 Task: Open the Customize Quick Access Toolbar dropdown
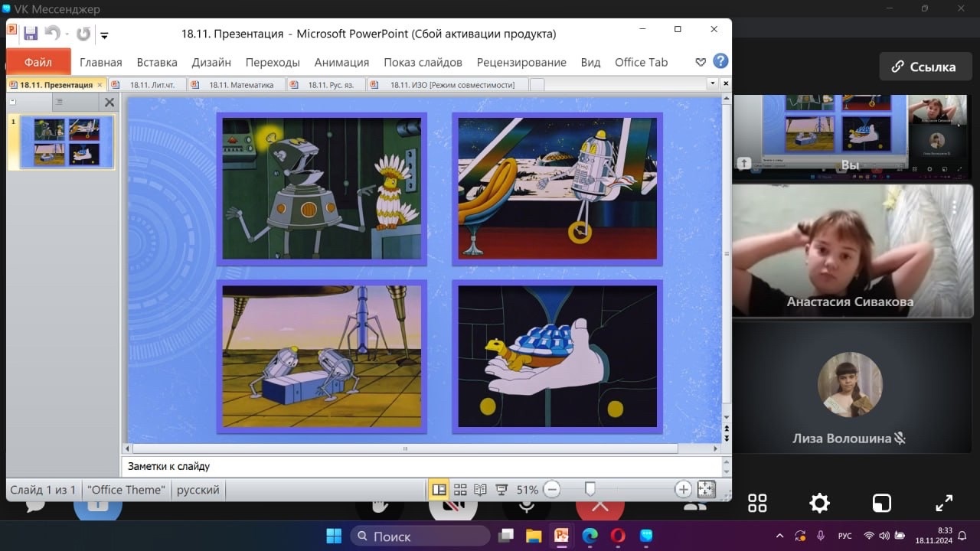pos(105,35)
